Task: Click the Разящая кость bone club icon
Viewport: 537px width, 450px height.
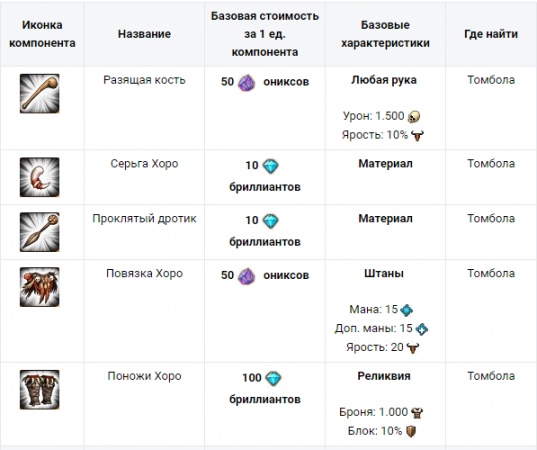Action: [x=39, y=93]
